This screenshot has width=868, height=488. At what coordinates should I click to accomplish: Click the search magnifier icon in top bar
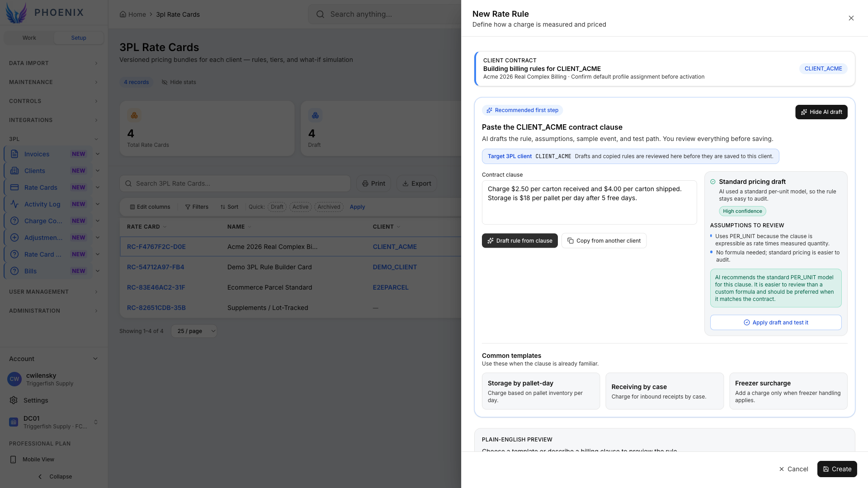pos(320,14)
